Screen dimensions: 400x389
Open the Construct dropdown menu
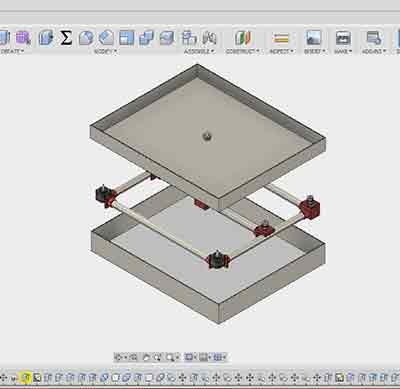pos(243,52)
